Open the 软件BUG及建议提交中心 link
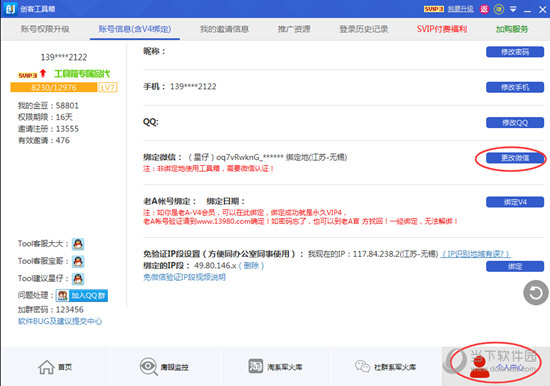The image size is (550, 386). (x=60, y=321)
